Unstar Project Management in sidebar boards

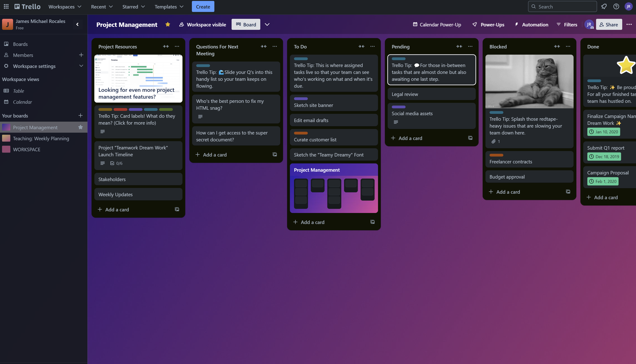coord(81,127)
